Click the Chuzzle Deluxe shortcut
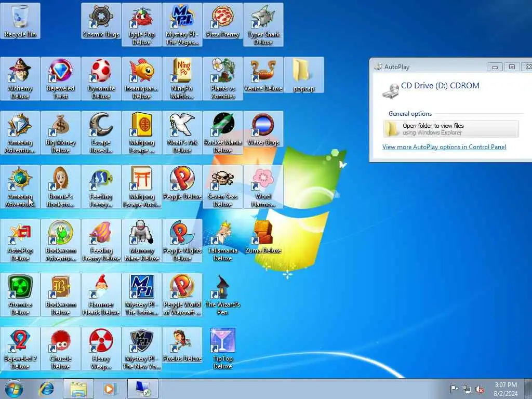This screenshot has height=399, width=532. click(x=61, y=349)
